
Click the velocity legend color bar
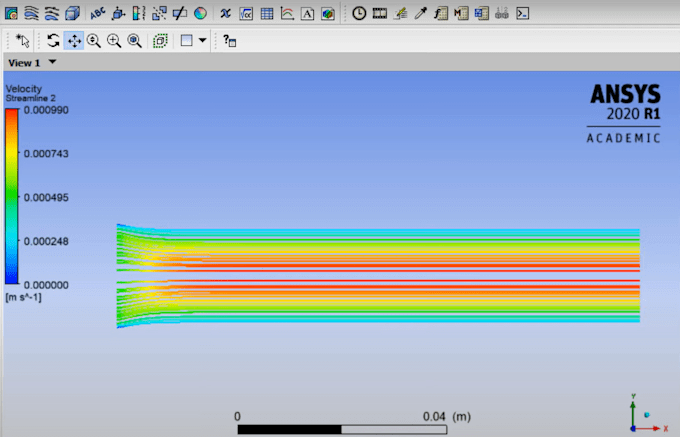12,196
